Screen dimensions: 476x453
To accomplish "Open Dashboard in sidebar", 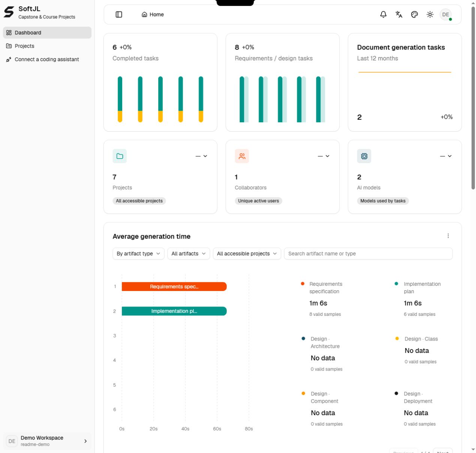I will [x=47, y=33].
